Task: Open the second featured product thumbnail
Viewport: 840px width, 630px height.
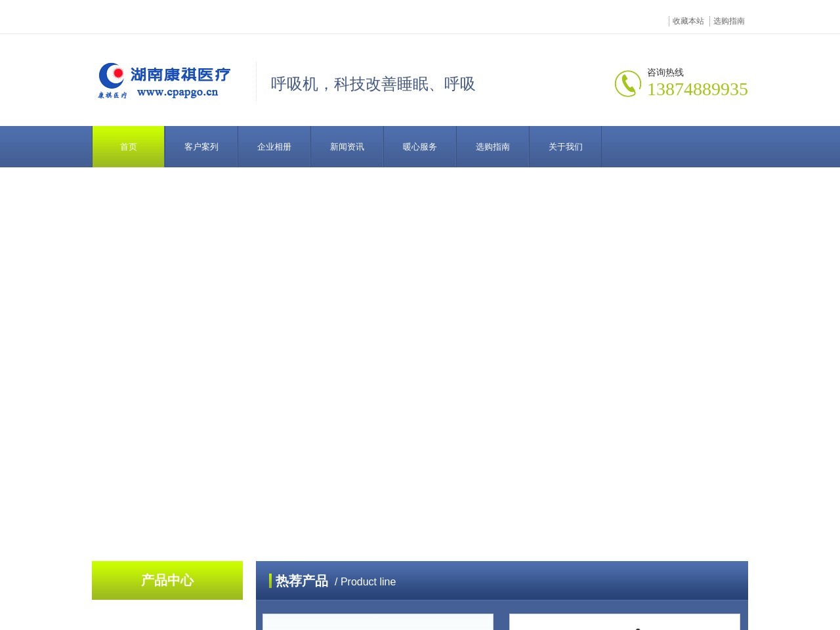Action: pyautogui.click(x=624, y=622)
